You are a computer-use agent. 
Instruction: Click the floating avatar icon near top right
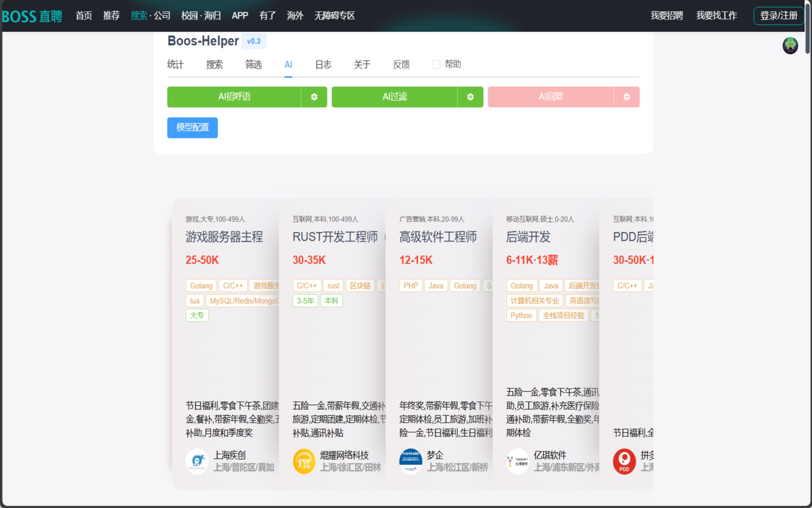click(790, 45)
